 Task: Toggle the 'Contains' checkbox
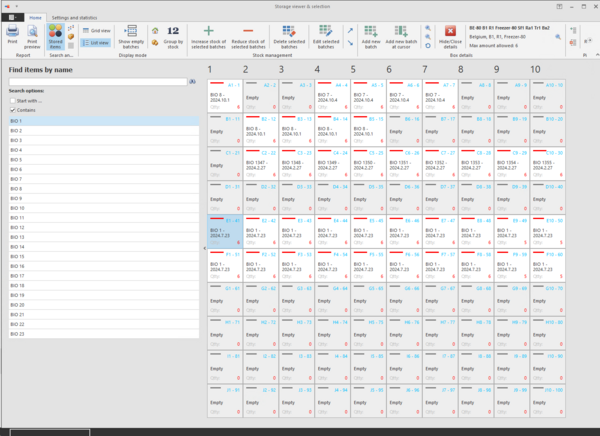point(12,110)
